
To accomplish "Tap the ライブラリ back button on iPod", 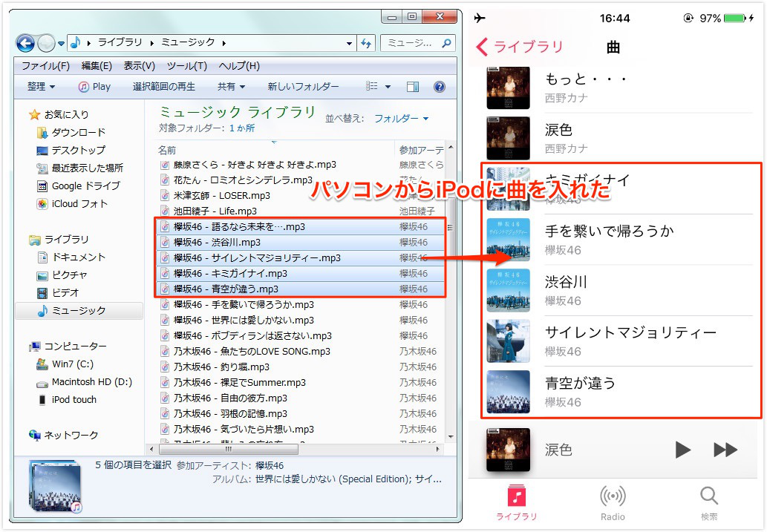I will 520,47.
